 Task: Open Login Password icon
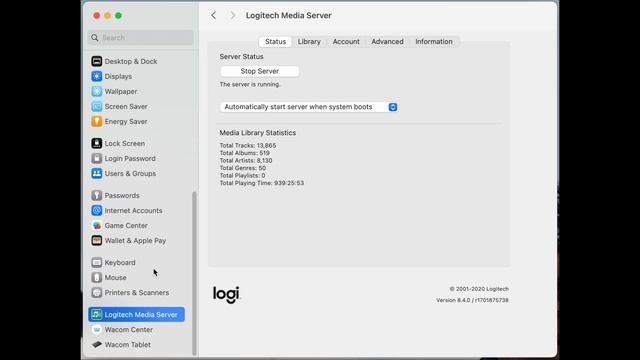click(97, 158)
